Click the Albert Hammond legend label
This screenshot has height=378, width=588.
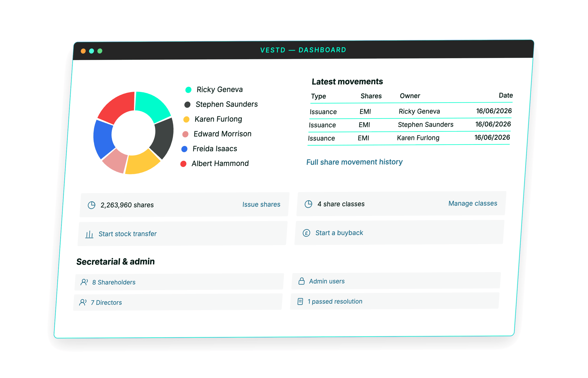coord(220,164)
